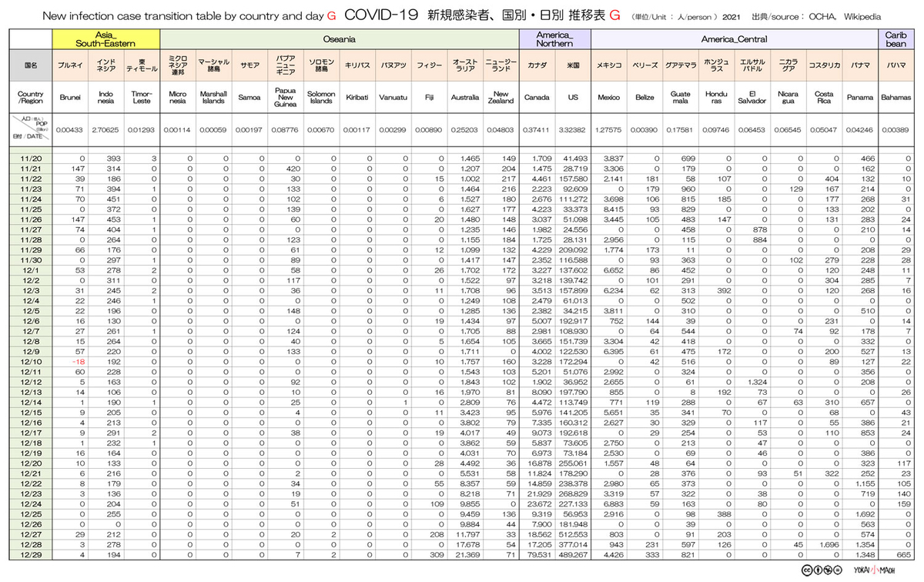Viewport: 924px width, 582px height.
Task: Click the Australia country column header
Action: (x=465, y=98)
